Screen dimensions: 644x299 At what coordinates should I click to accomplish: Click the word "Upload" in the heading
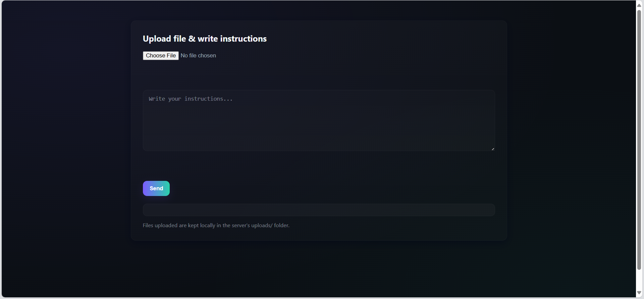pos(157,39)
